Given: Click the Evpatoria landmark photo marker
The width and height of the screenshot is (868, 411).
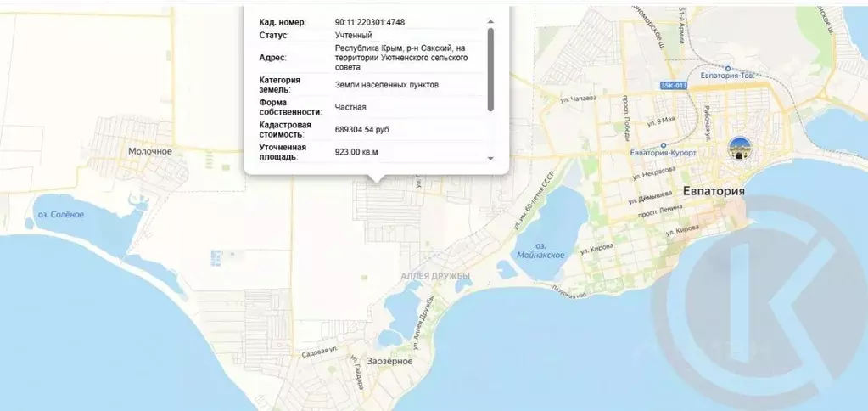Looking at the screenshot, I should (741, 149).
